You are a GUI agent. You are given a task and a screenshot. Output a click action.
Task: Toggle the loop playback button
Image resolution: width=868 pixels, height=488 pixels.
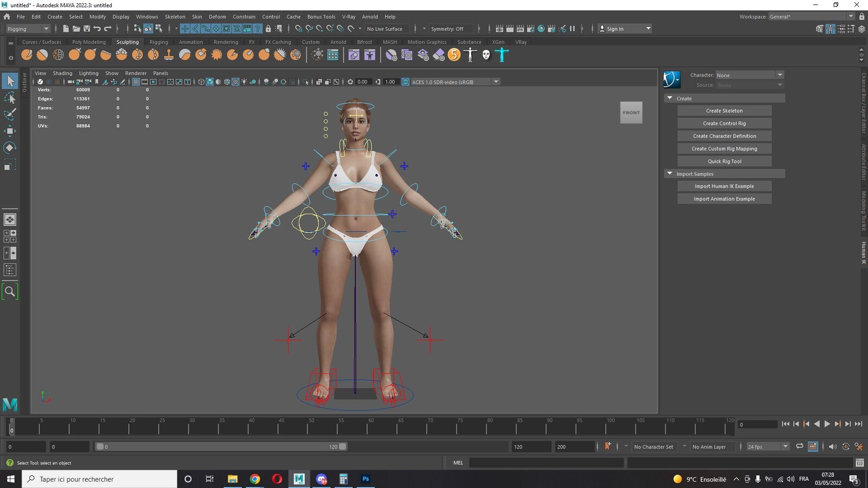coord(799,446)
